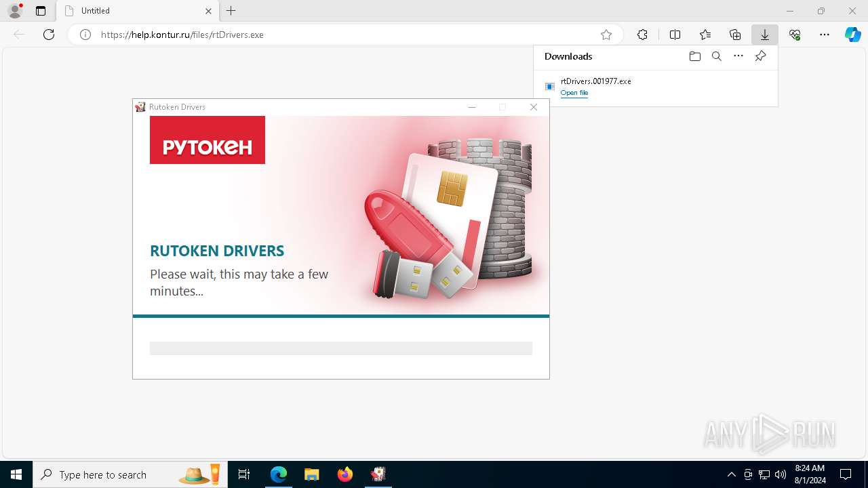Open the notification center icon
868x488 pixels.
(x=846, y=474)
